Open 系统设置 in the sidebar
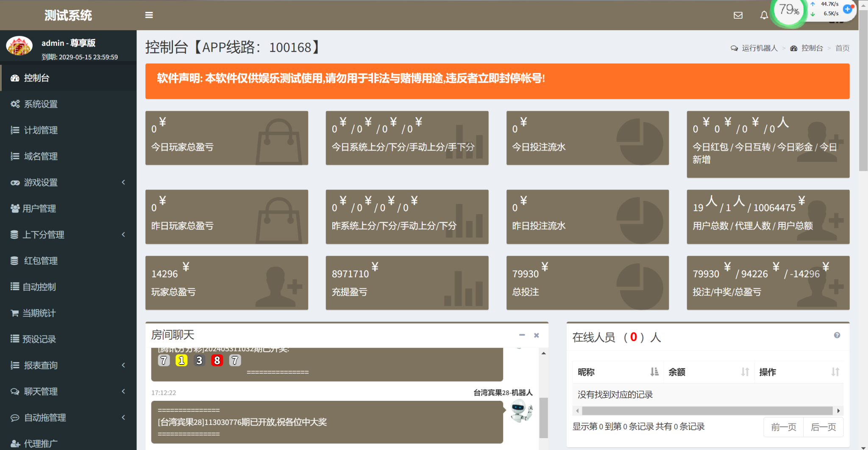Viewport: 868px width, 450px height. (x=41, y=104)
